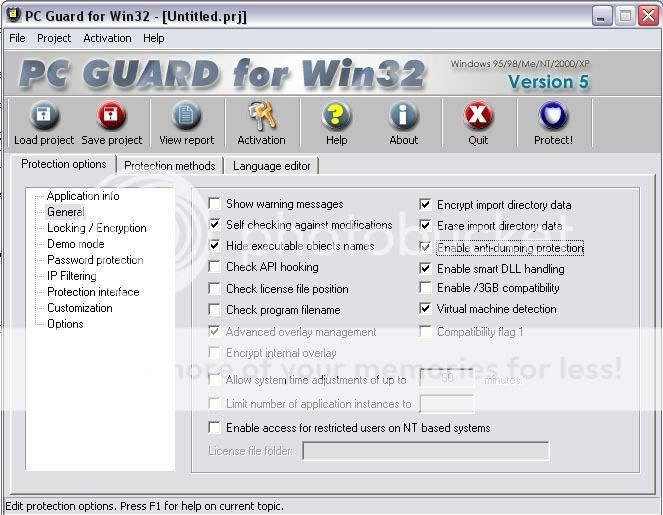
Task: Enable access for restricted users checkbox
Action: click(214, 428)
